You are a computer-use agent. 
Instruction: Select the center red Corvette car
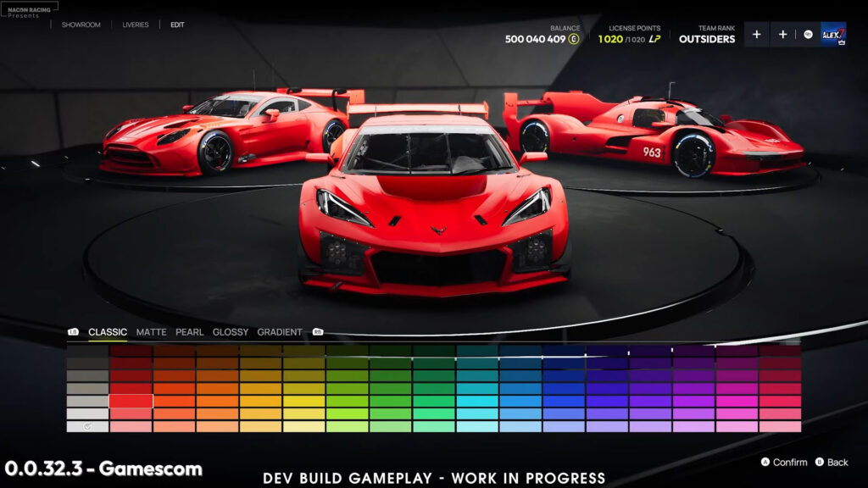[434, 212]
